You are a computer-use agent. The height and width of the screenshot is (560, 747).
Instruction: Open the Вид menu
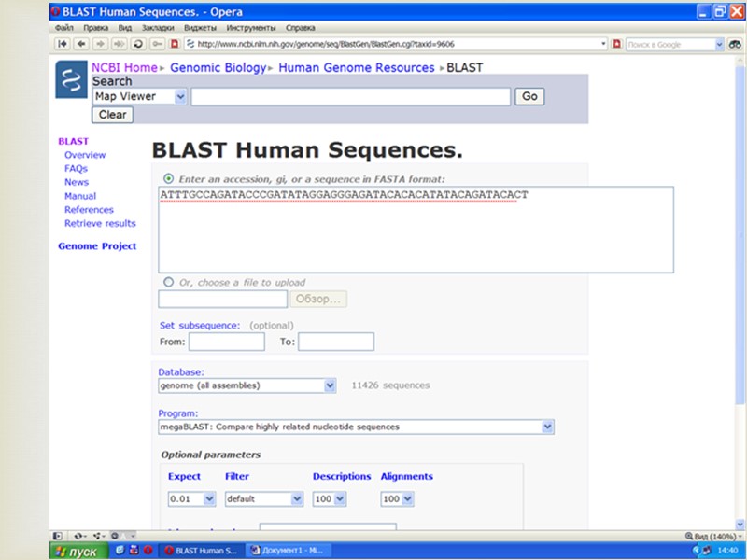125,28
